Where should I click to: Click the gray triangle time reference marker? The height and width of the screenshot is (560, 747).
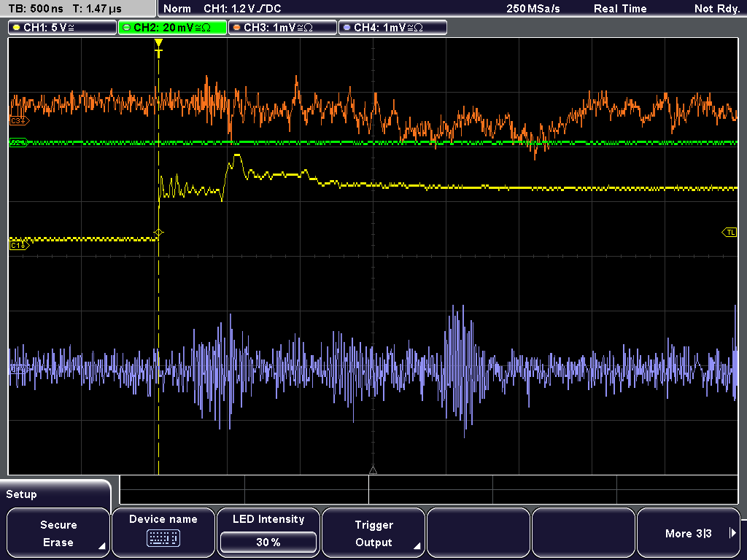point(373,470)
